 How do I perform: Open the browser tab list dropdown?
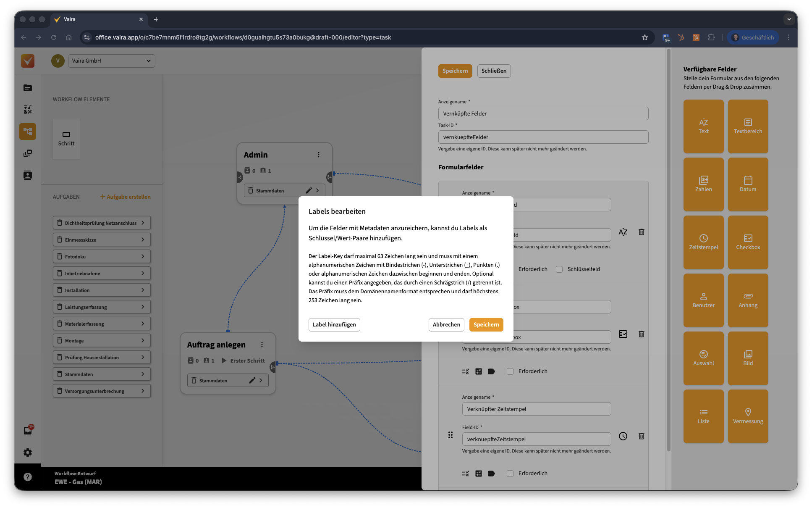pos(789,19)
